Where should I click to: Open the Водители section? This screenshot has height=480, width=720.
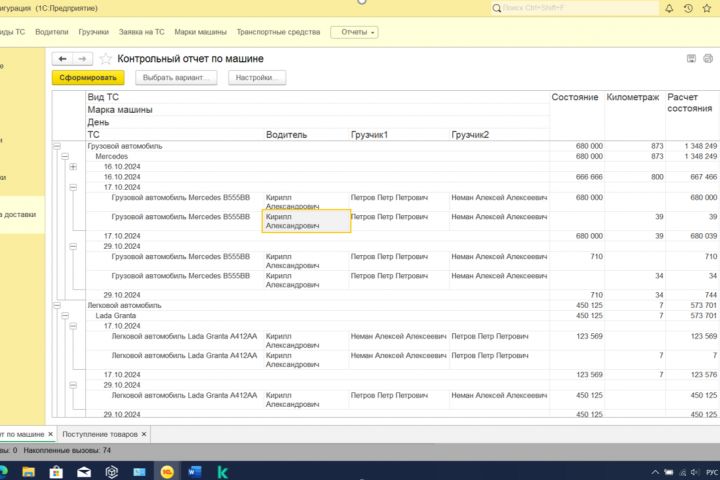coord(52,32)
